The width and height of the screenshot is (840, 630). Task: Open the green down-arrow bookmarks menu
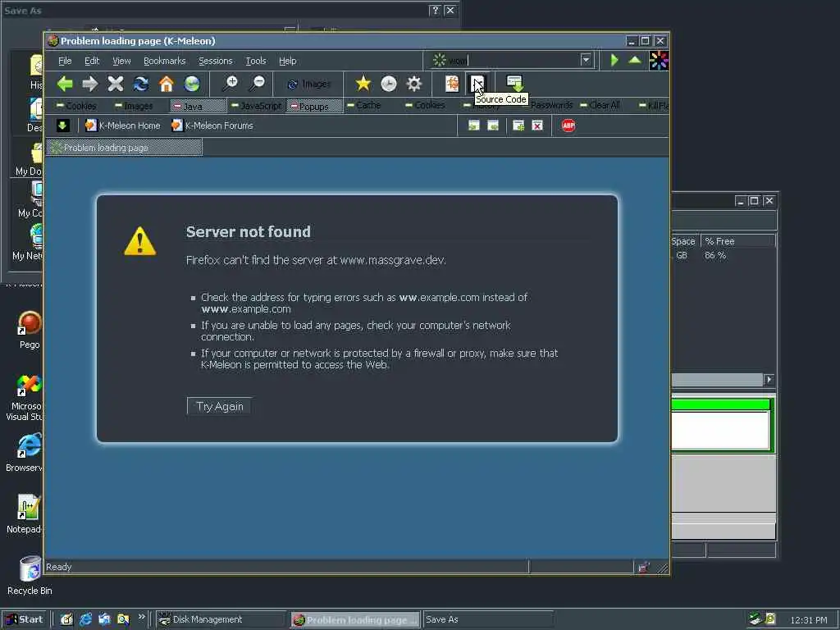(x=62, y=126)
